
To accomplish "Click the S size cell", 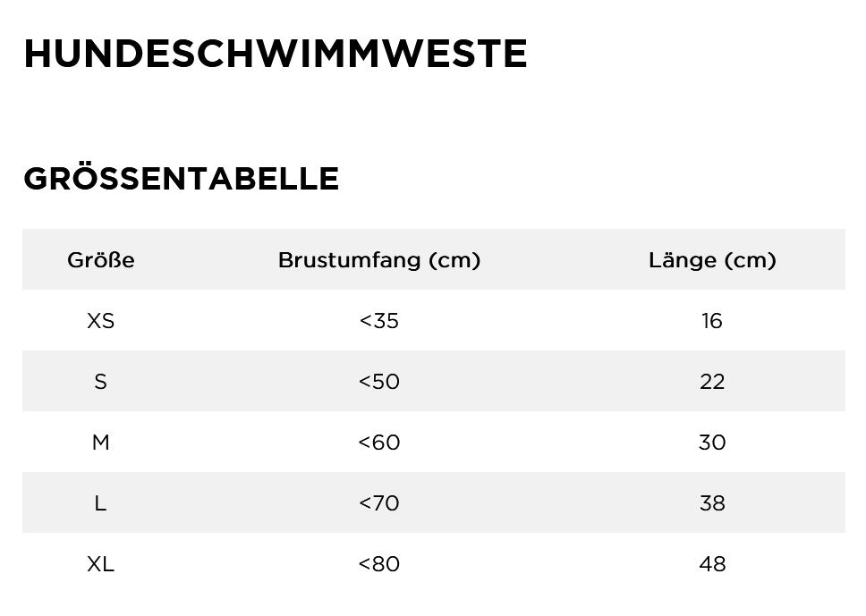I will coord(100,382).
